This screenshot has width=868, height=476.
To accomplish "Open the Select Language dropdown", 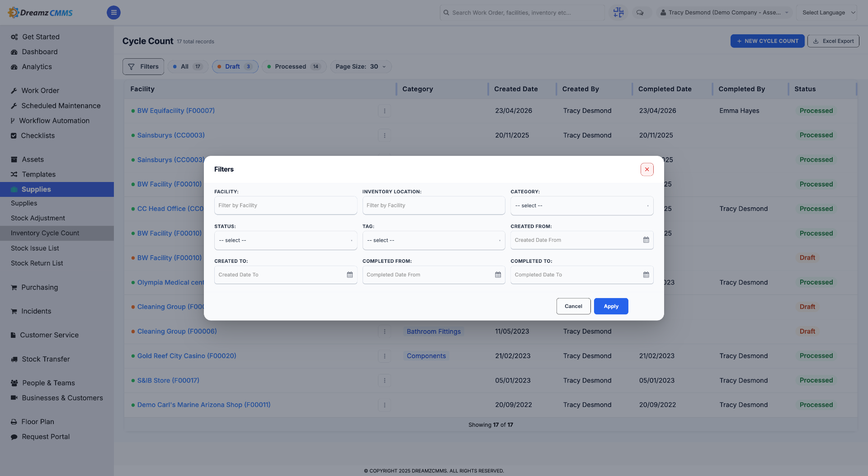I will point(827,13).
